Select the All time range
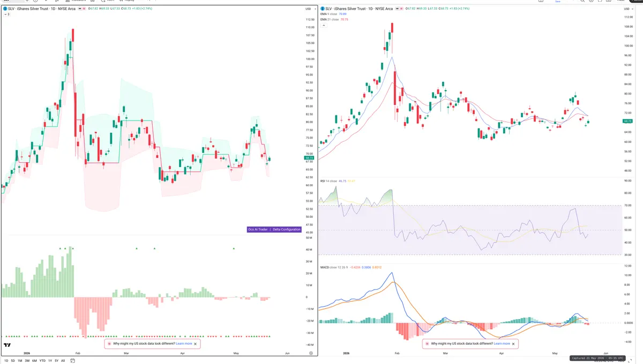Screen dimensions: 643x364 tap(63, 361)
